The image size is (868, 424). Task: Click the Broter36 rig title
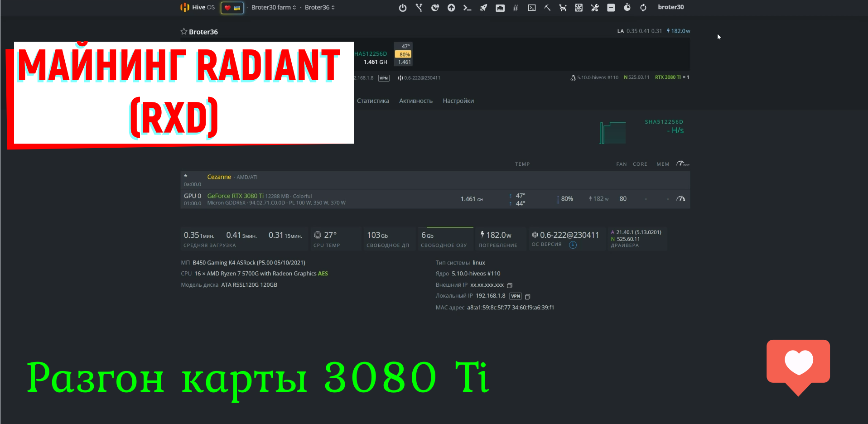[203, 32]
